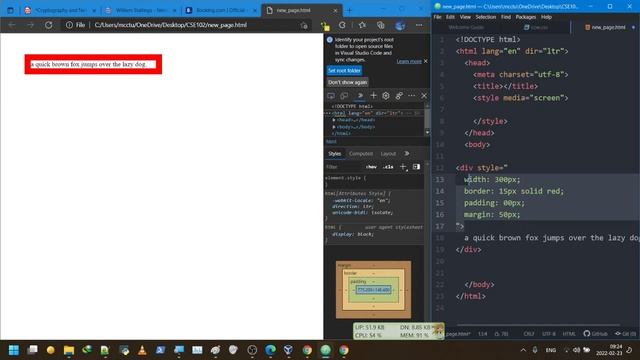Click the DevTools feedback icon
Viewport: 640px width, 360px height.
pyautogui.click(x=399, y=96)
